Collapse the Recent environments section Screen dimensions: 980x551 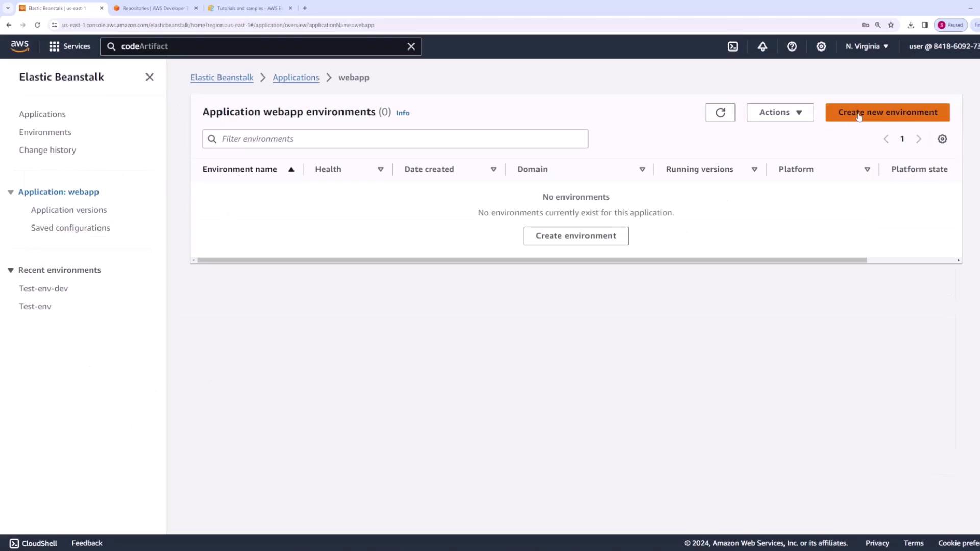[11, 270]
